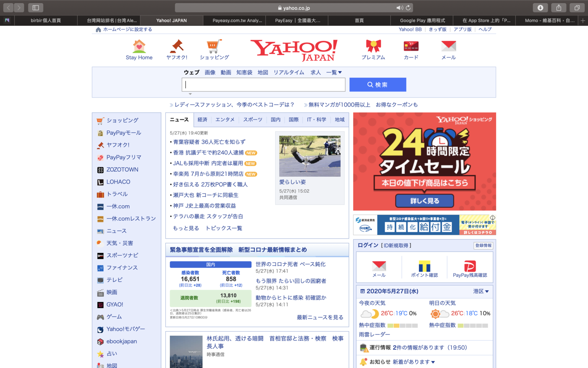Click the もっと見る link

tap(186, 228)
